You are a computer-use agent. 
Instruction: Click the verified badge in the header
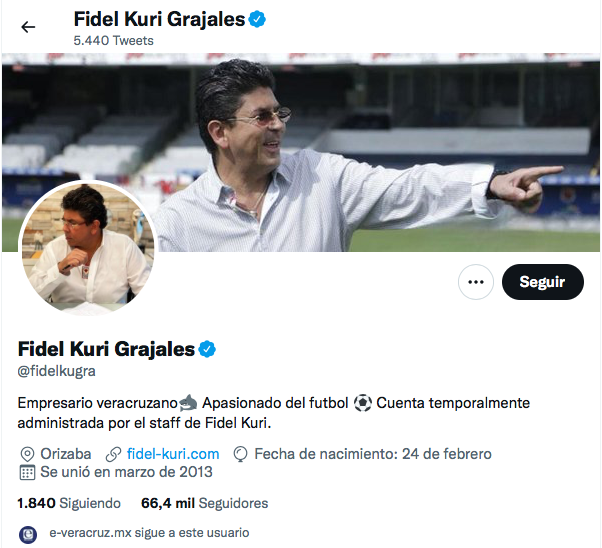click(x=257, y=19)
